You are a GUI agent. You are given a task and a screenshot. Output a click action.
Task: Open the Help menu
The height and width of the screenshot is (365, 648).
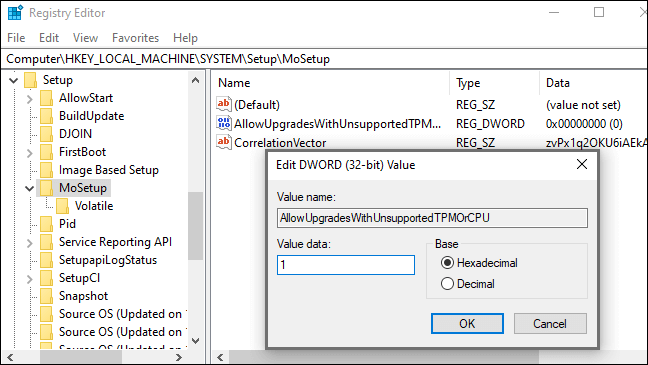tap(185, 38)
